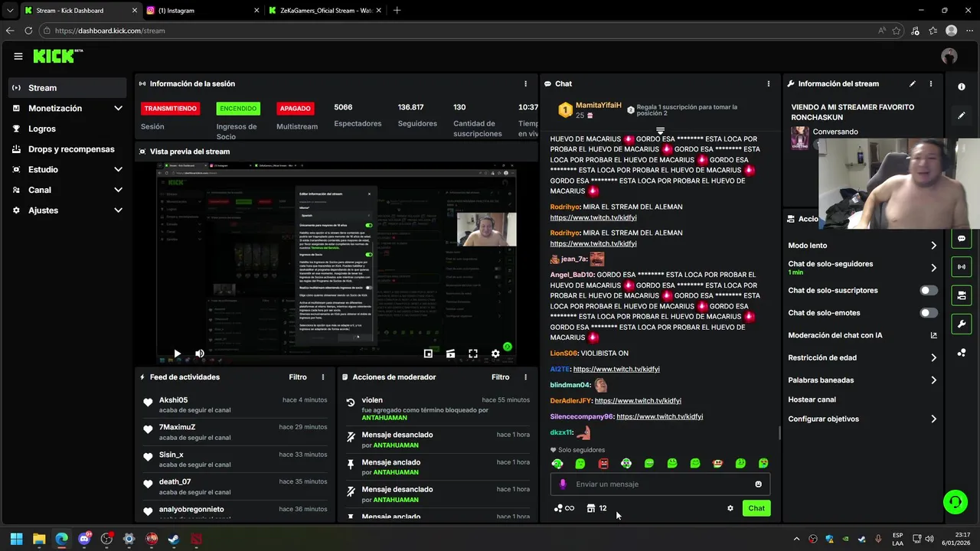Insert the red angry face emote
Image resolution: width=980 pixels, height=551 pixels.
point(603,464)
